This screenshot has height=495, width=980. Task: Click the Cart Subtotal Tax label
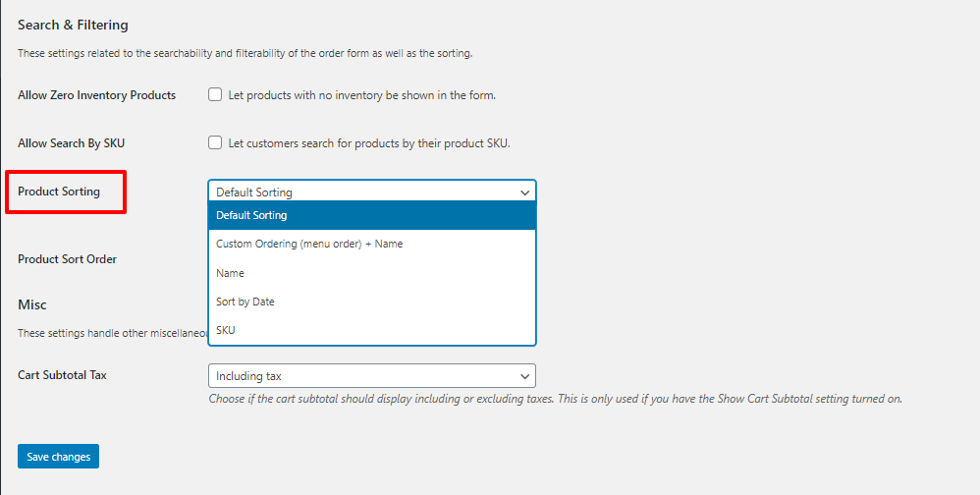click(62, 375)
